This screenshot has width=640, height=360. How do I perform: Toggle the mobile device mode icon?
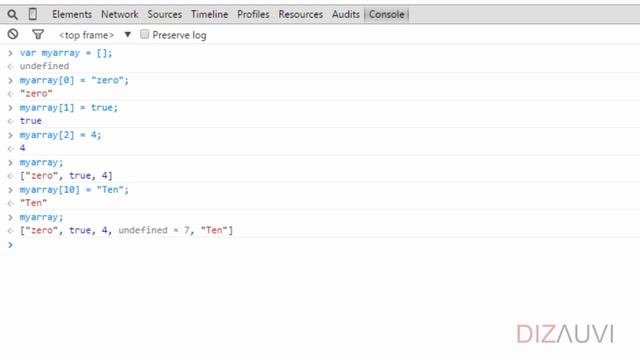click(x=33, y=14)
